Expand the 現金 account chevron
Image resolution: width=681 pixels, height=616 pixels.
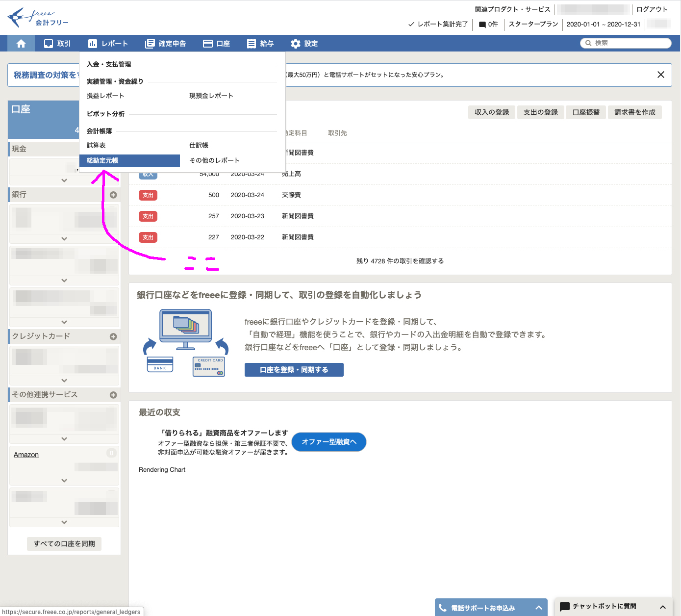point(64,180)
